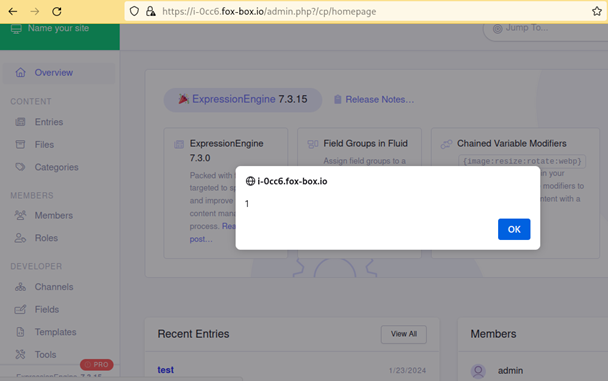Click the Overview house icon
Image resolution: width=608 pixels, height=381 pixels.
point(21,72)
